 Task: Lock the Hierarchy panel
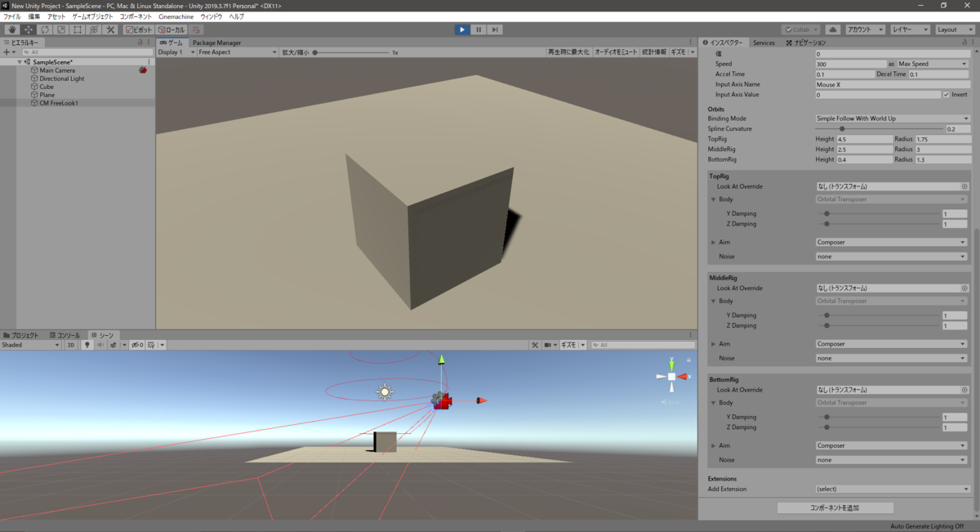(140, 42)
